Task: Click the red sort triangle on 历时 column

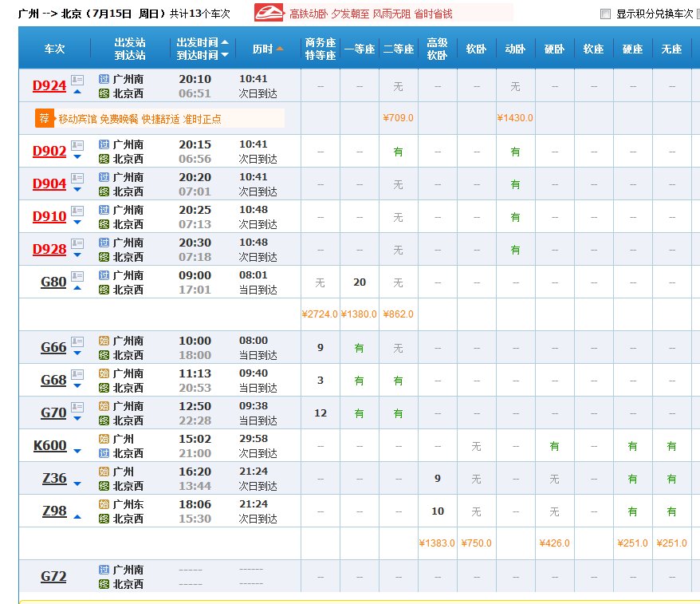Action: tap(280, 49)
